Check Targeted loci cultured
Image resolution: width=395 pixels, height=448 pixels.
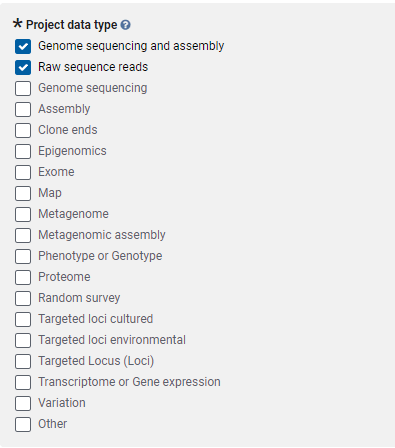click(23, 319)
